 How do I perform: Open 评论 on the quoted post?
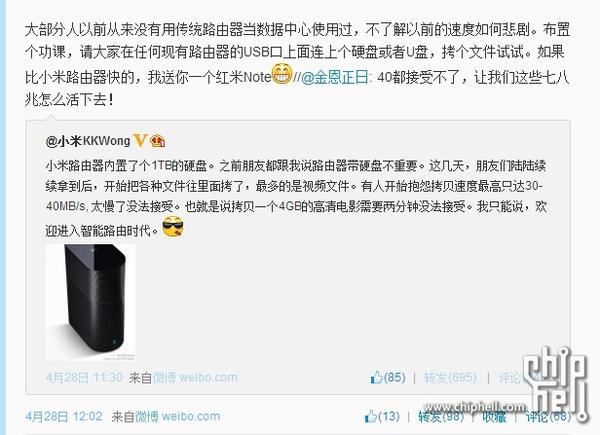click(511, 378)
